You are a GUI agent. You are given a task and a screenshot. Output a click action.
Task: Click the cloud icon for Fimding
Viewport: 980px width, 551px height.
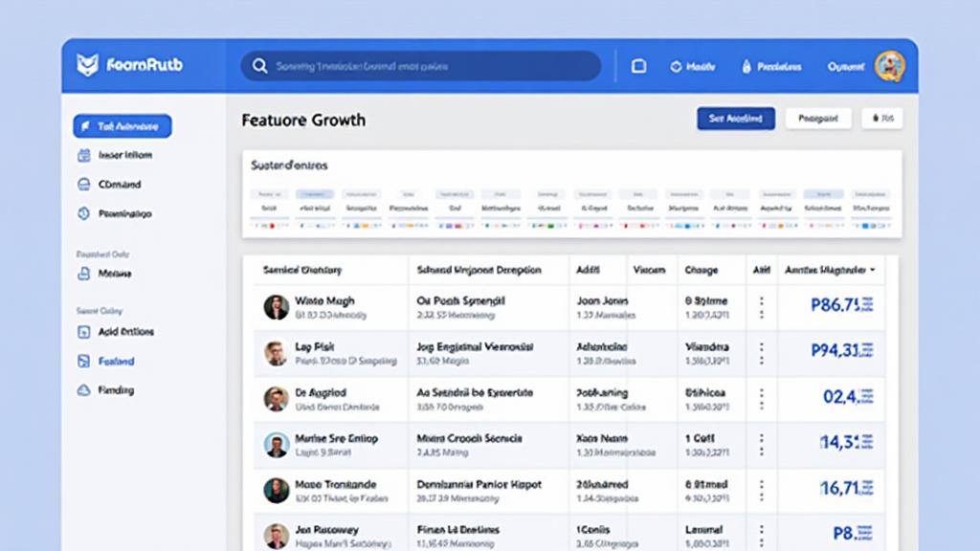pyautogui.click(x=83, y=390)
